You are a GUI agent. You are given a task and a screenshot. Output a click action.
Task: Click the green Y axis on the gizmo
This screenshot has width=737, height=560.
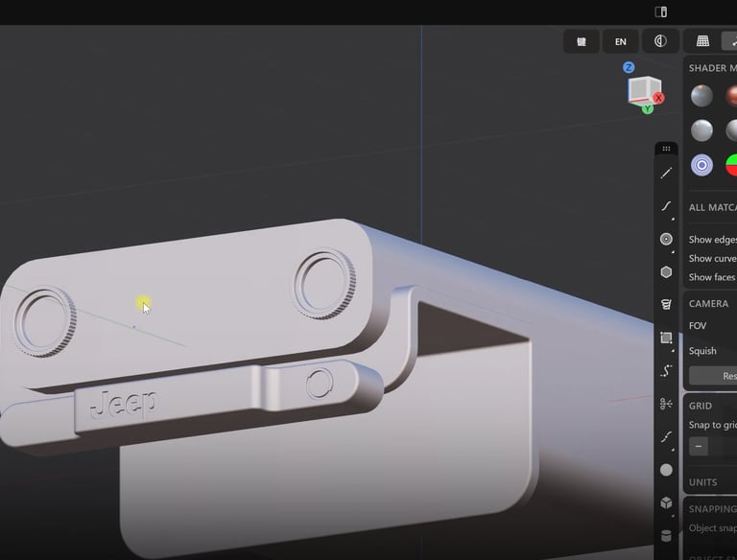point(648,108)
